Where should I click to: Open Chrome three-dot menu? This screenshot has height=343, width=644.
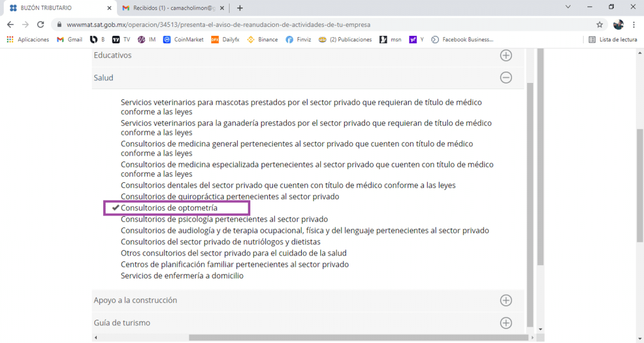pyautogui.click(x=634, y=24)
